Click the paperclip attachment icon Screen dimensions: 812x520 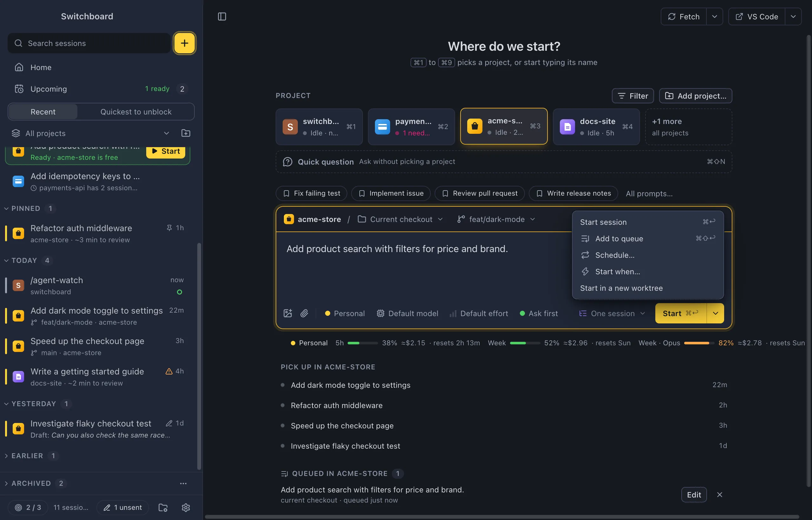point(304,313)
